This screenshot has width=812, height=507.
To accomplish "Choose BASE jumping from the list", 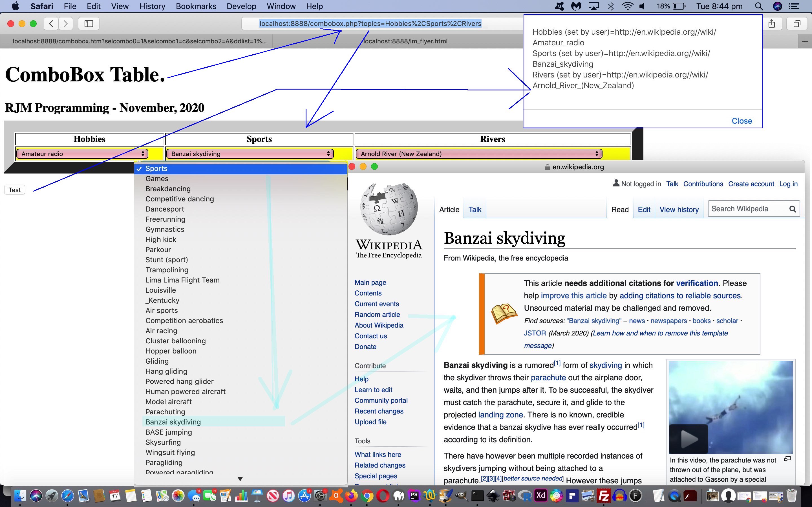I will click(168, 432).
